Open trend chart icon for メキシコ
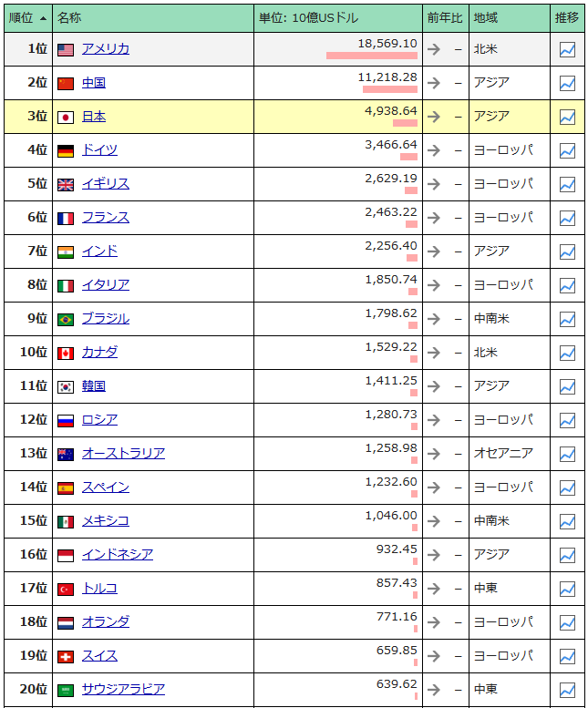The height and width of the screenshot is (708, 588). pos(567,521)
